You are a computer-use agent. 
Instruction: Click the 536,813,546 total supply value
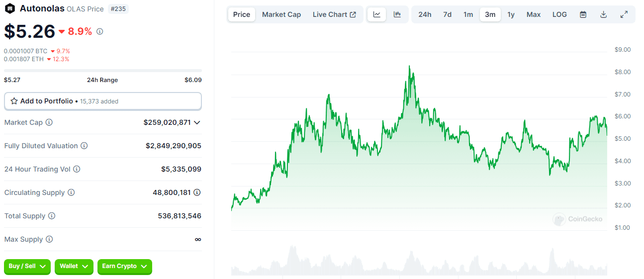point(180,216)
